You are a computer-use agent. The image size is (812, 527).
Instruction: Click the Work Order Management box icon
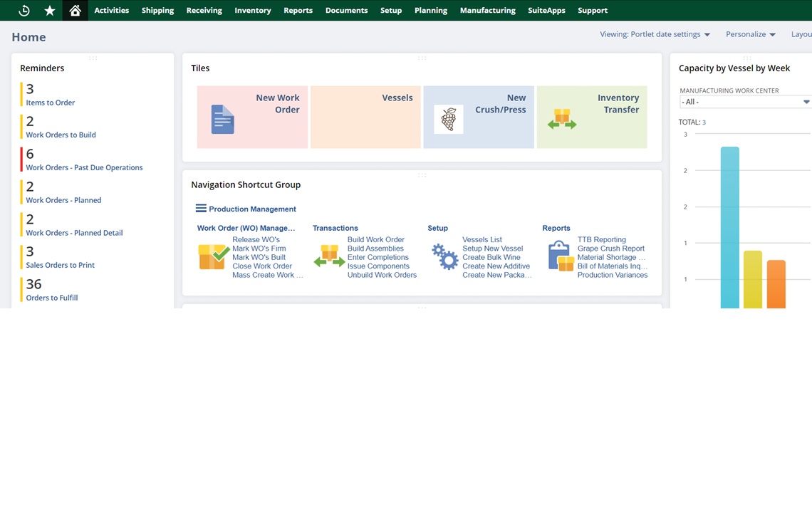pos(214,256)
